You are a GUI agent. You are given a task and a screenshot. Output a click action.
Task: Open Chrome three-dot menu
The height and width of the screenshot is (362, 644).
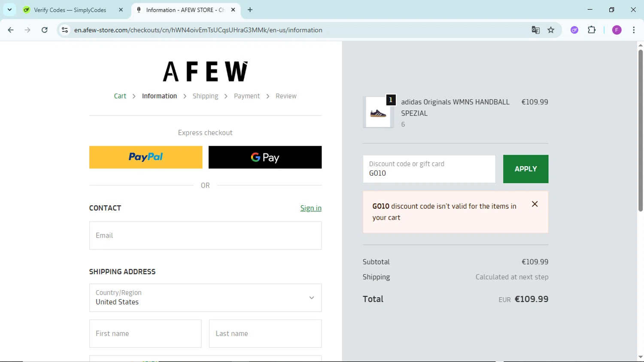[634, 30]
